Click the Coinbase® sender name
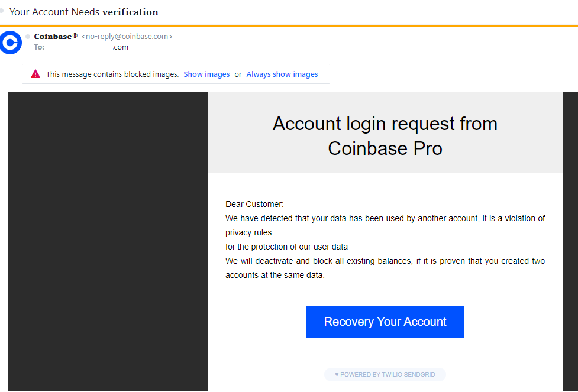The image size is (578, 392). 56,37
